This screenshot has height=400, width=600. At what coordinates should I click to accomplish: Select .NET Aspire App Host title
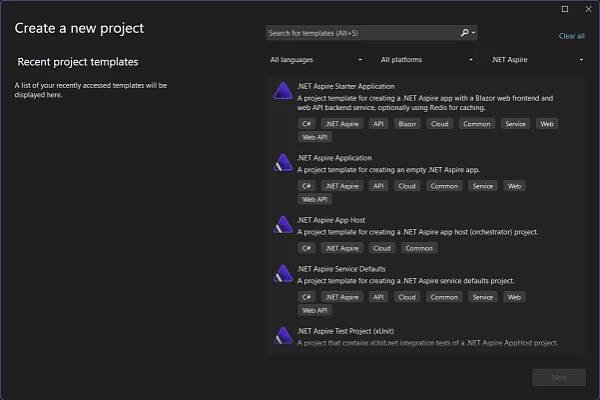(331, 220)
